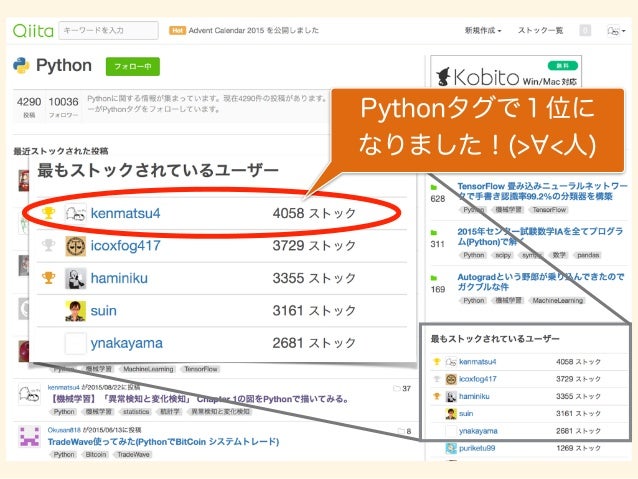
Task: Click the bronze trophy beside haminiku in the small sidebar list
Action: (x=437, y=396)
